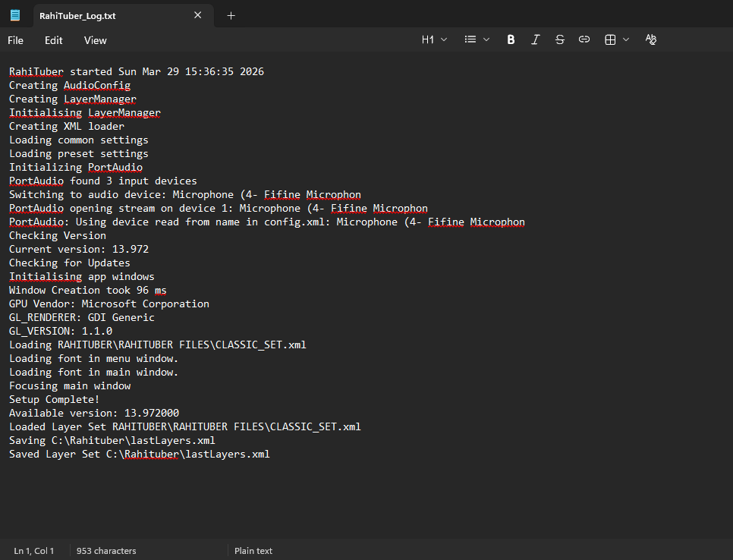Click the clear formatting icon
The image size is (733, 560).
pos(650,39)
